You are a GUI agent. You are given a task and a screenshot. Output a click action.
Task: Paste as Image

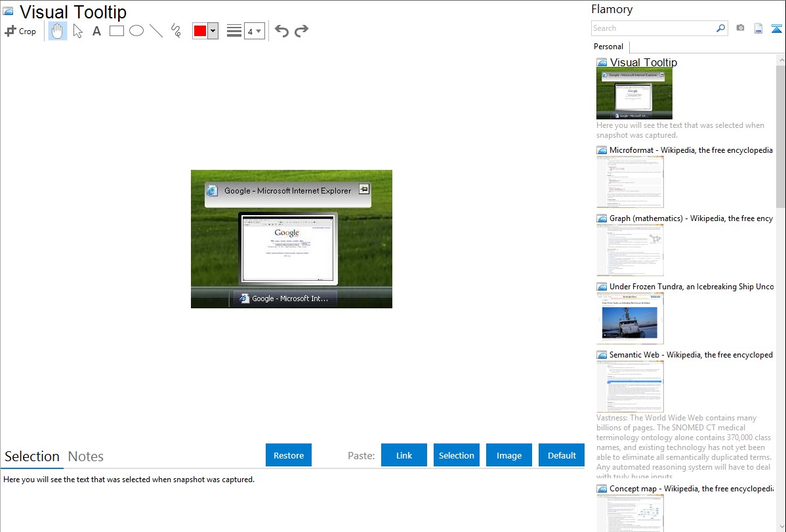pyautogui.click(x=509, y=455)
